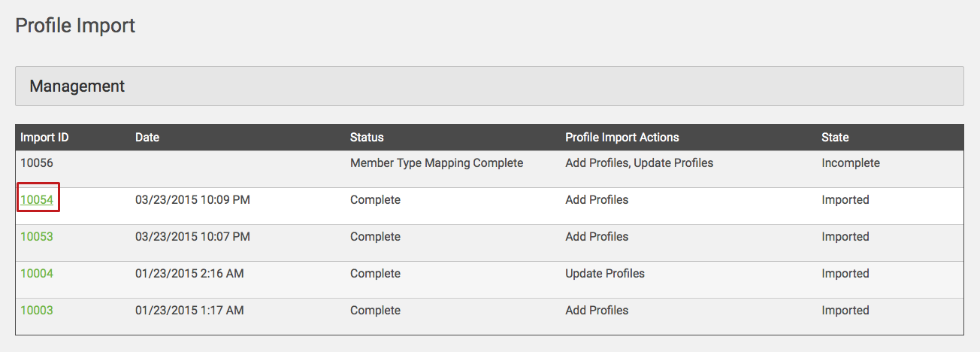
Task: Open import ID 10053 link
Action: [x=36, y=237]
